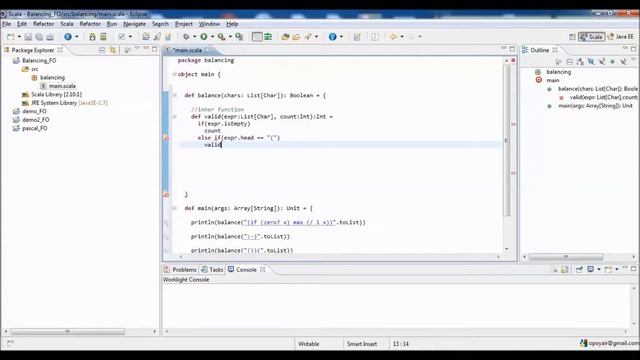Click the Debug bug toolbar icon
Image resolution: width=640 pixels, height=360 pixels.
point(186,37)
